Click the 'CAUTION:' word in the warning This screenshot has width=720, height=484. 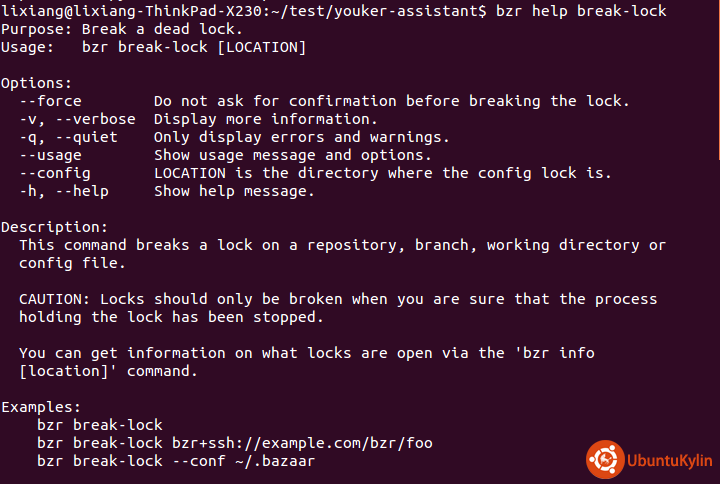(54, 299)
